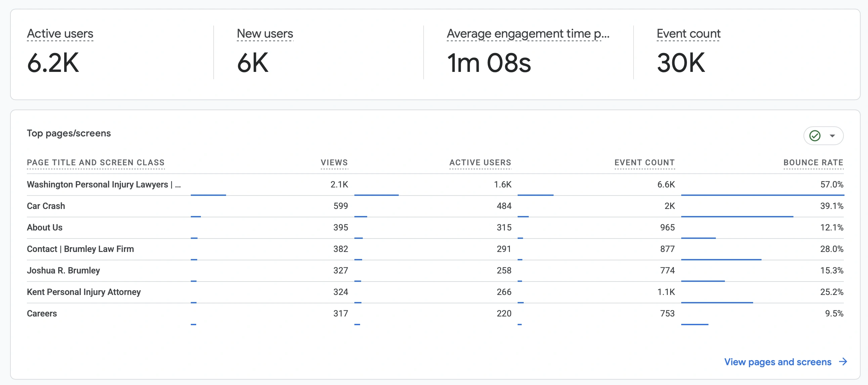This screenshot has width=868, height=385.
Task: Click the 1.6K active users value
Action: 503,184
